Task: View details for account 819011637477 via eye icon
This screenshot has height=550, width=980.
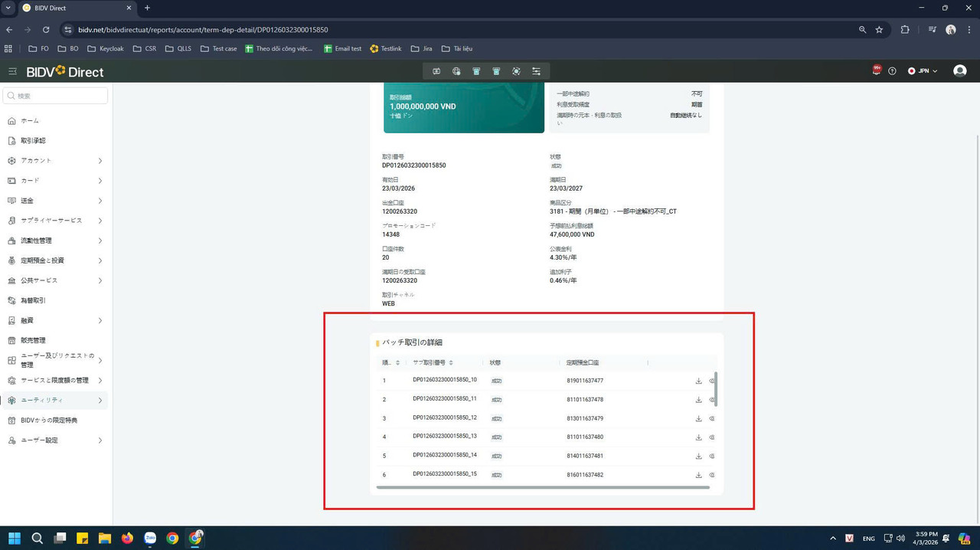Action: click(x=712, y=381)
